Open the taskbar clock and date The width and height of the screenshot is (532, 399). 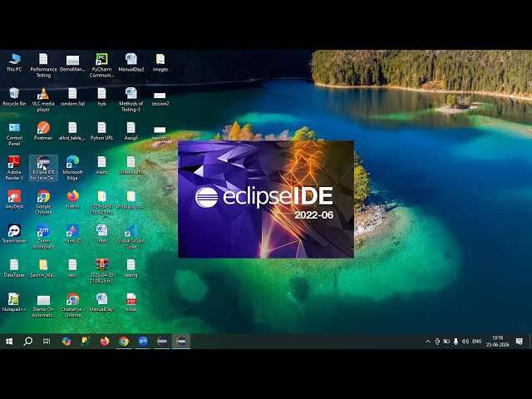pos(497,342)
